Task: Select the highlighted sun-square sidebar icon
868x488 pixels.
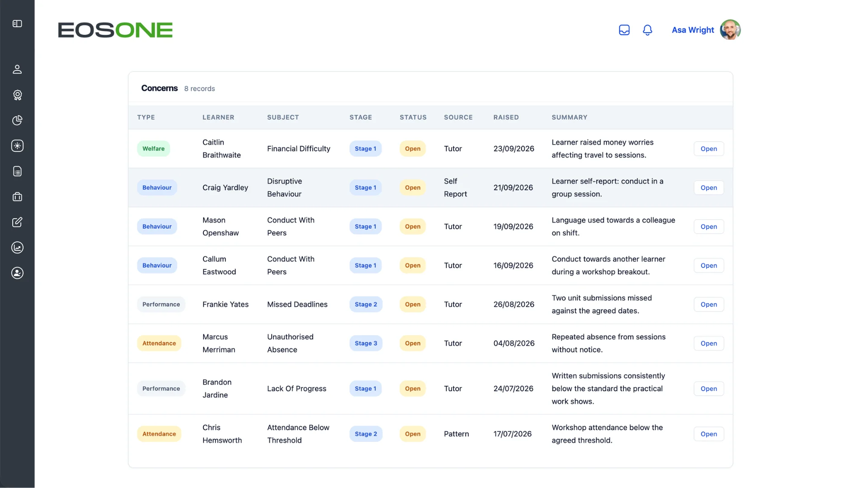Action: click(x=17, y=145)
